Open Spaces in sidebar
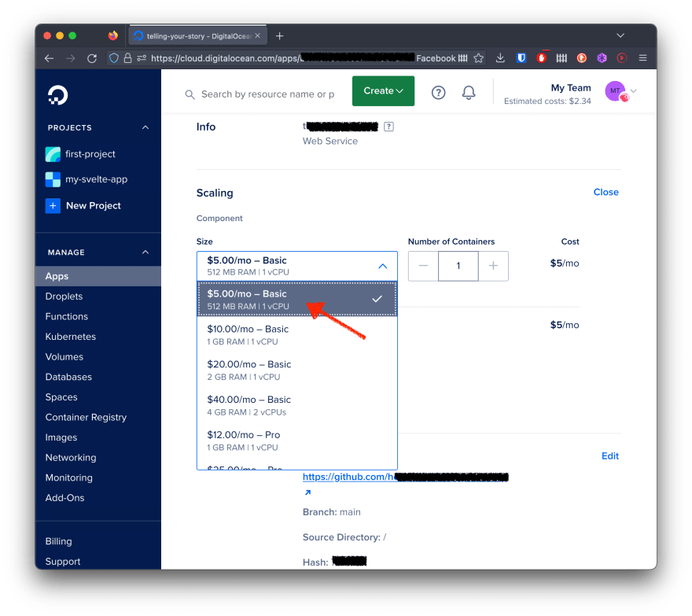The image size is (692, 616). coord(61,397)
